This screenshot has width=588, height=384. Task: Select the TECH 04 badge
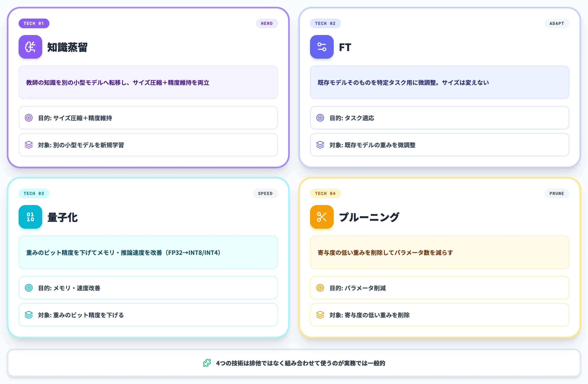click(x=325, y=193)
